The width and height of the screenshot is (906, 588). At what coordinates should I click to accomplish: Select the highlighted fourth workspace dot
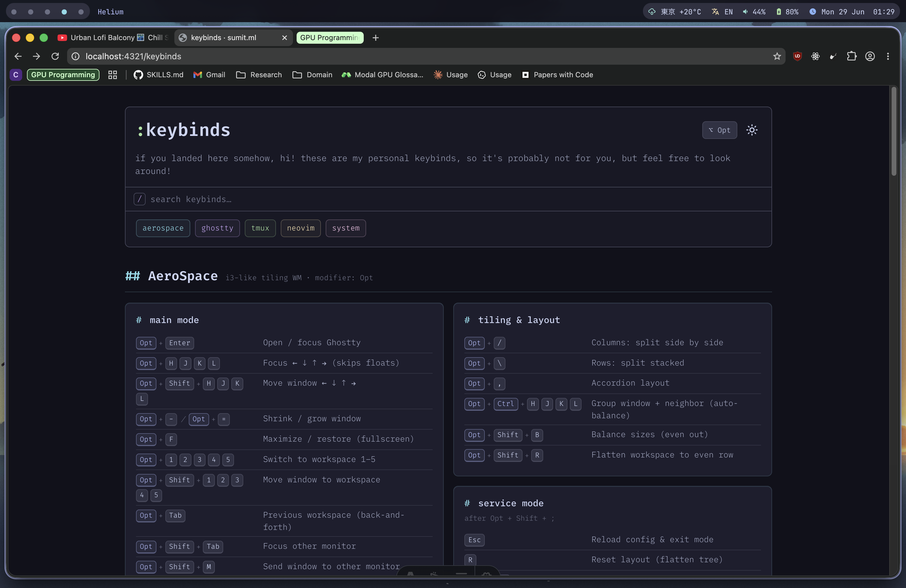(x=64, y=12)
